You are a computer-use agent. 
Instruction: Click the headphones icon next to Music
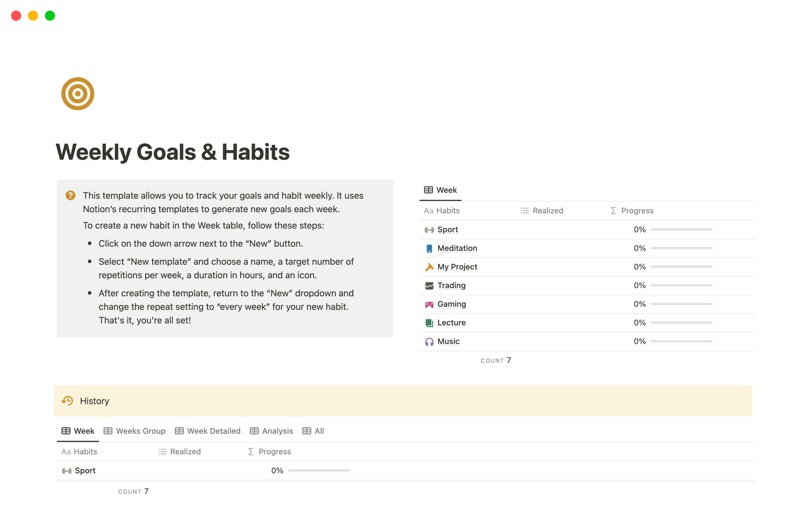point(429,341)
